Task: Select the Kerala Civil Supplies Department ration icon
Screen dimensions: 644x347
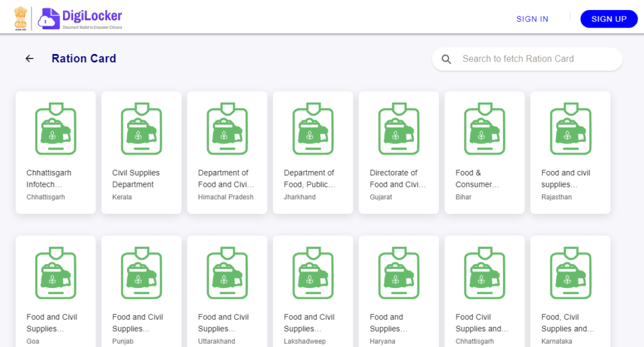Action: click(142, 129)
